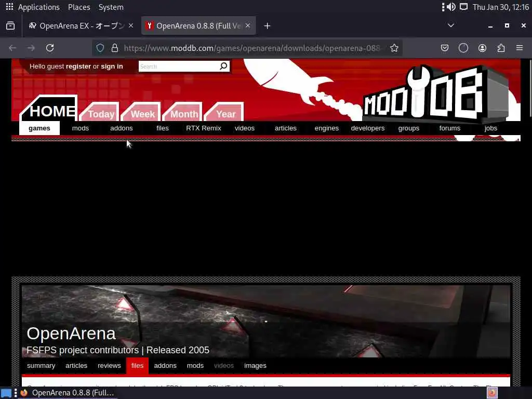Open the OpenArena articles sub-tab
The width and height of the screenshot is (532, 399).
[x=76, y=366]
